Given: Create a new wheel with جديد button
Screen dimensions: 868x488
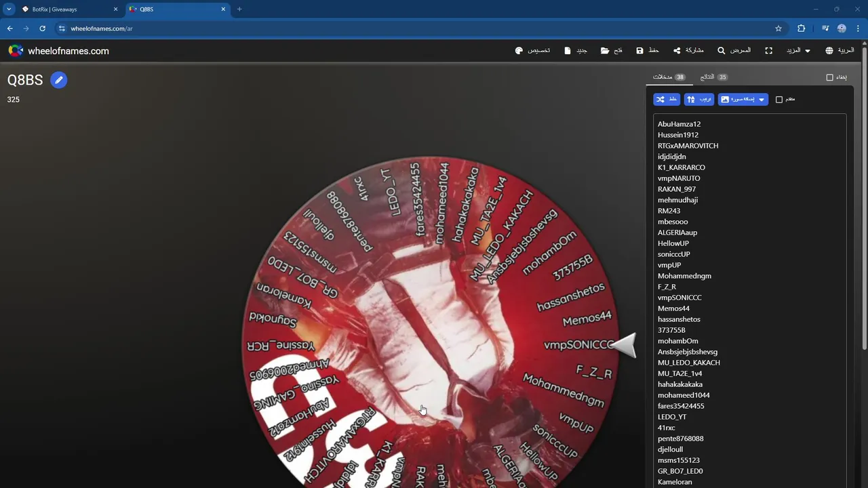Looking at the screenshot, I should (576, 51).
